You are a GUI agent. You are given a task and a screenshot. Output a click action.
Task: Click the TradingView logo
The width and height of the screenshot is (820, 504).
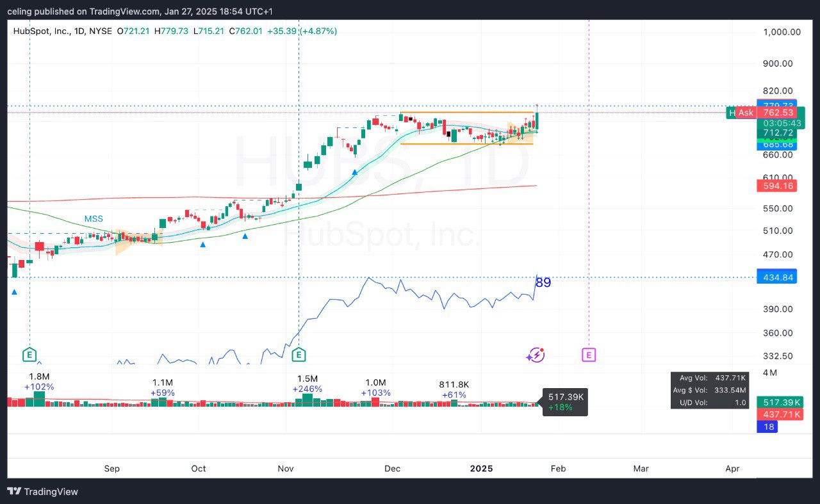pos(42,491)
